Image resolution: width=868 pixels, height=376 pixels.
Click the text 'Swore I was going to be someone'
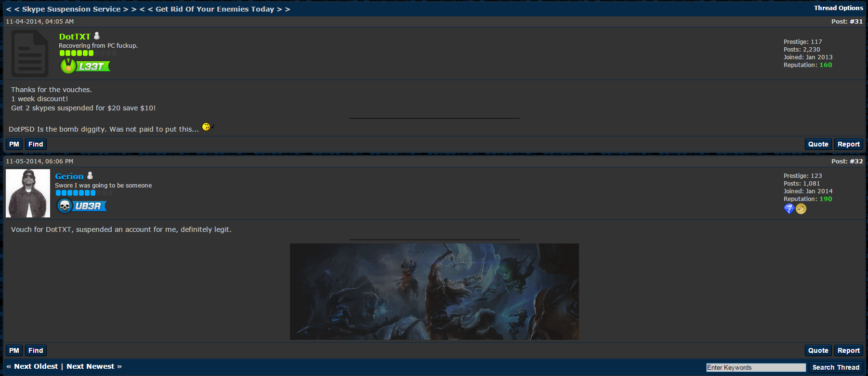(103, 186)
